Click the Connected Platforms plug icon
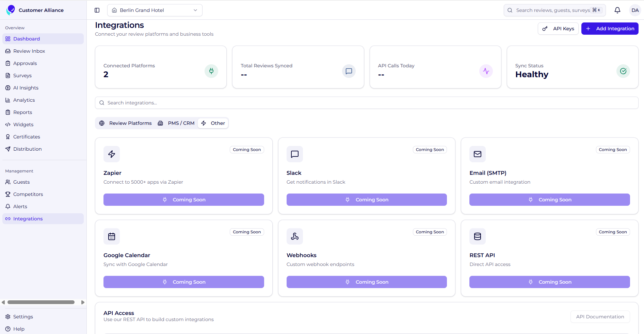644x334 pixels. click(211, 71)
